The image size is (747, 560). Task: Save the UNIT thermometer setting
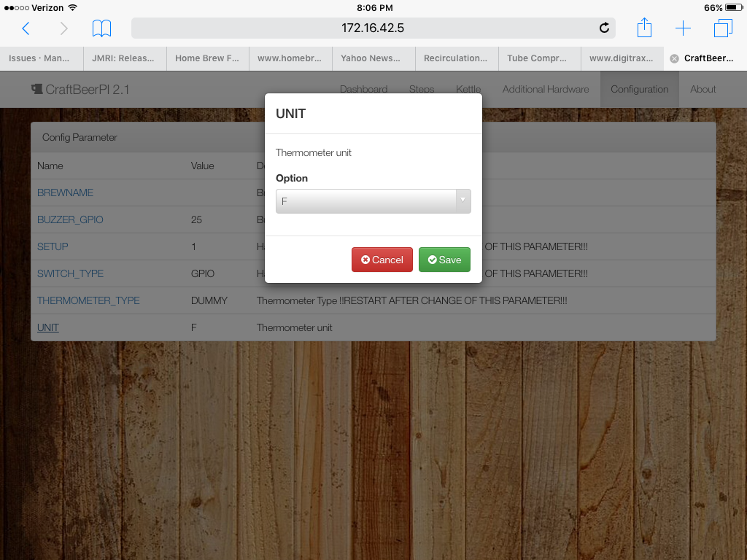tap(444, 260)
